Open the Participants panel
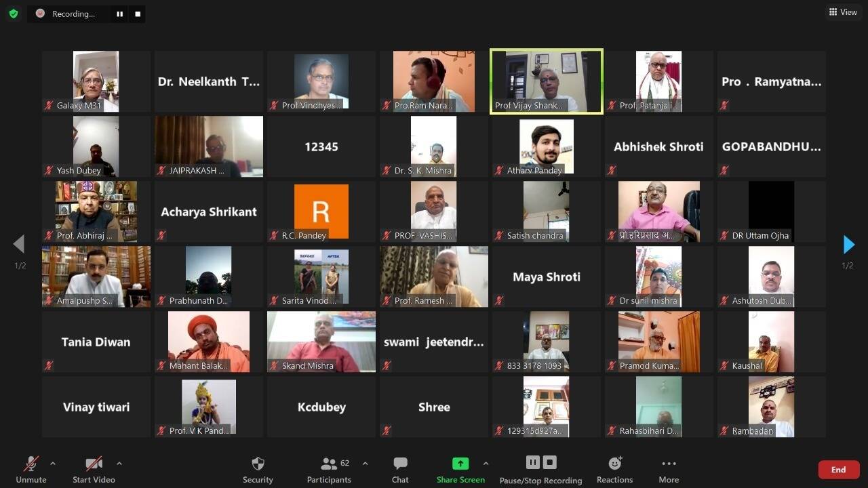The image size is (868, 488). (x=329, y=470)
